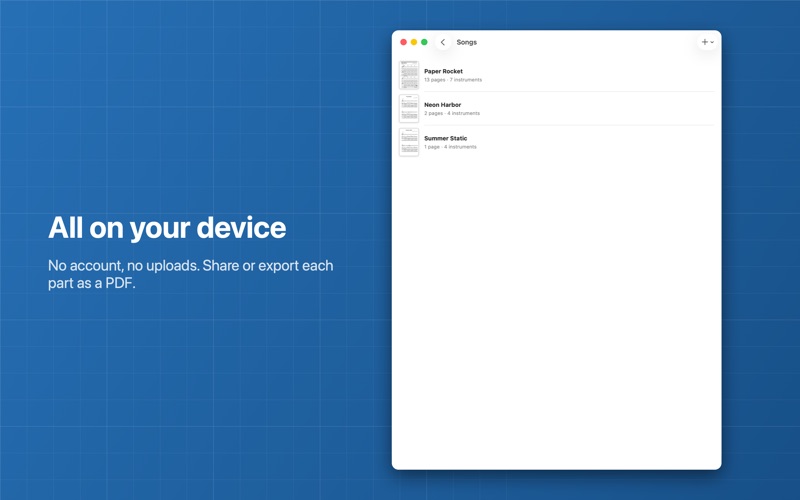The width and height of the screenshot is (800, 500).
Task: Open the plus add-song dropdown
Action: pos(707,42)
